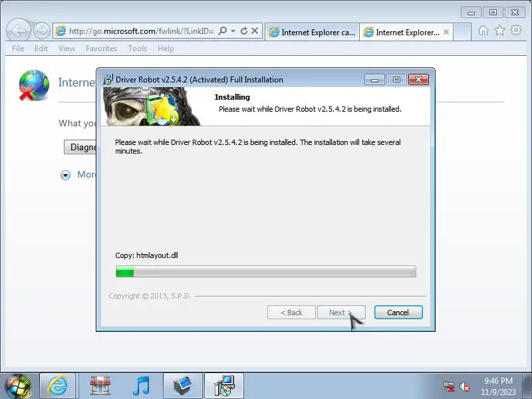This screenshot has width=532, height=399.
Task: Open the Tools menu
Action: [x=138, y=49]
